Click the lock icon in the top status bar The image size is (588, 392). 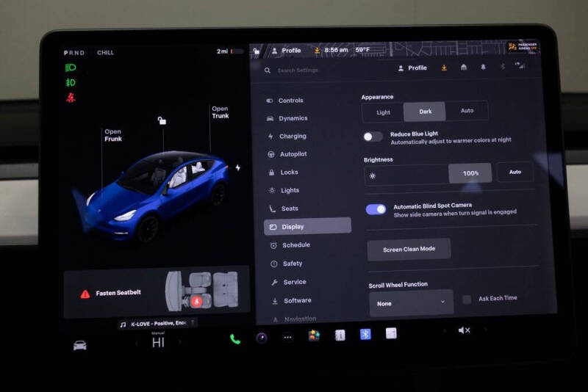(257, 51)
